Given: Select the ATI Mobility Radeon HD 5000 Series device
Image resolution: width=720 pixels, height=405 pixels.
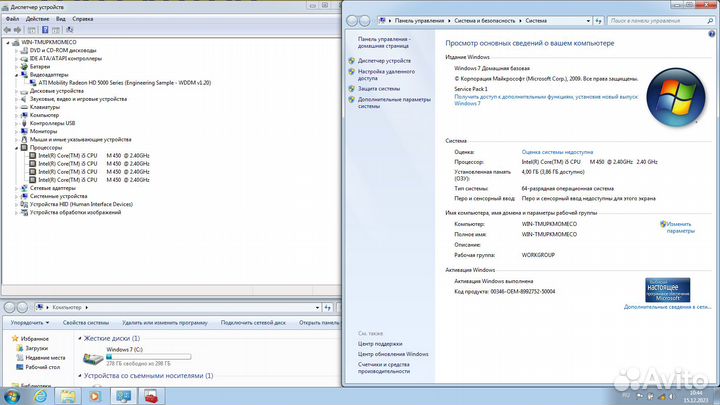Looking at the screenshot, I should click(124, 83).
